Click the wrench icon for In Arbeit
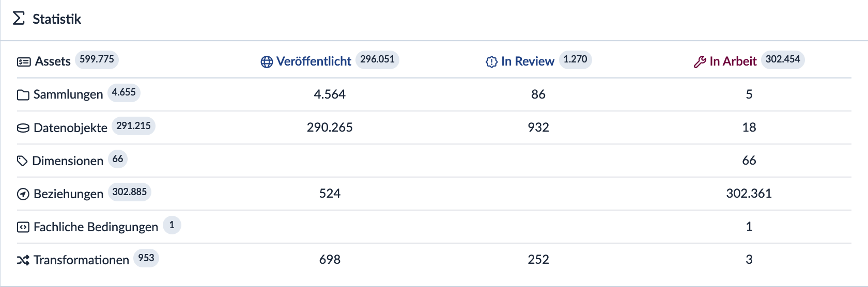The width and height of the screenshot is (868, 287). click(x=700, y=62)
